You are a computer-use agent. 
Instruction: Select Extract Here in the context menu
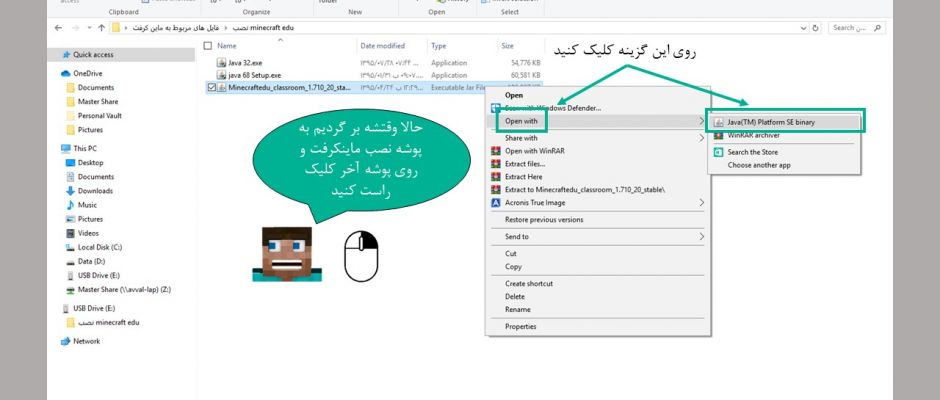(x=526, y=176)
